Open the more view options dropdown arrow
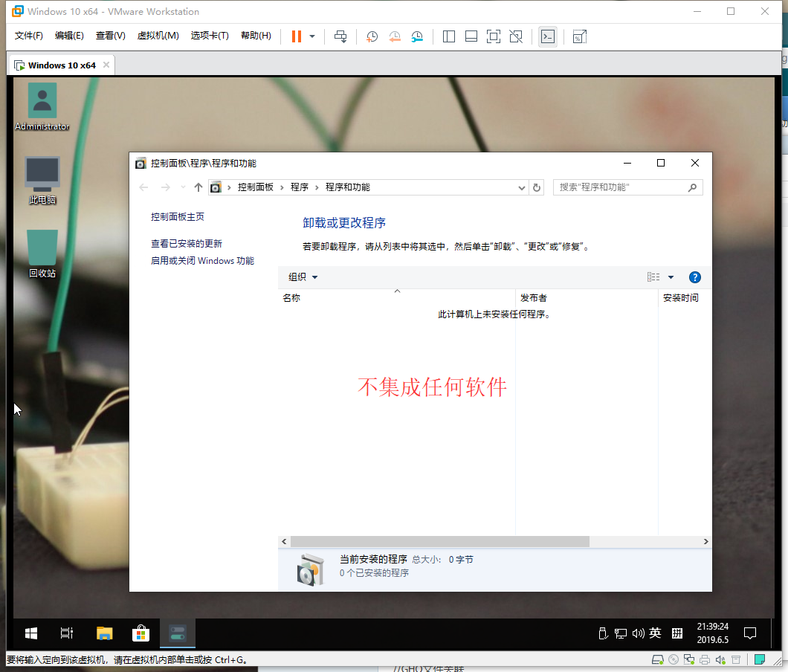788x672 pixels. 671,277
